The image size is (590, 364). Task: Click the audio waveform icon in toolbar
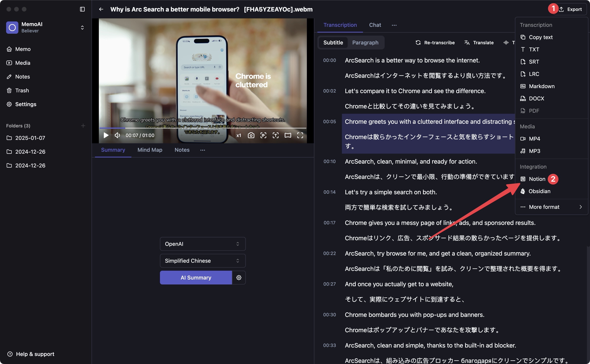(506, 43)
